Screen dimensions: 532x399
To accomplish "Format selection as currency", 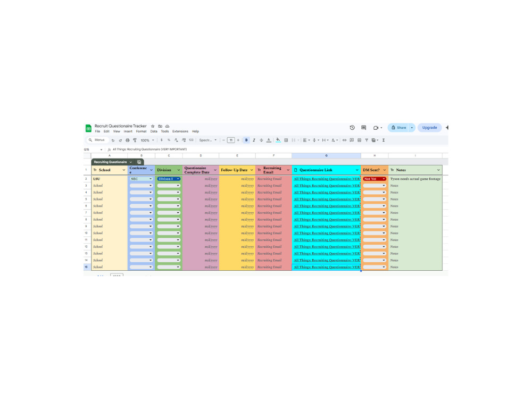I will (x=162, y=140).
